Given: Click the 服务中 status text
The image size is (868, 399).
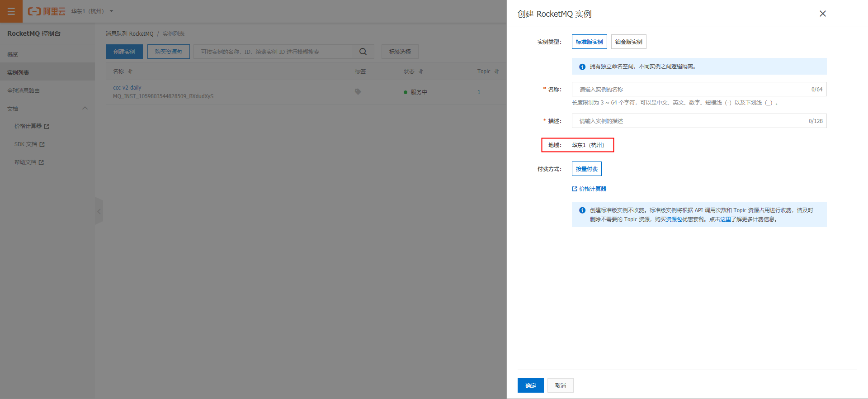Looking at the screenshot, I should coord(419,92).
